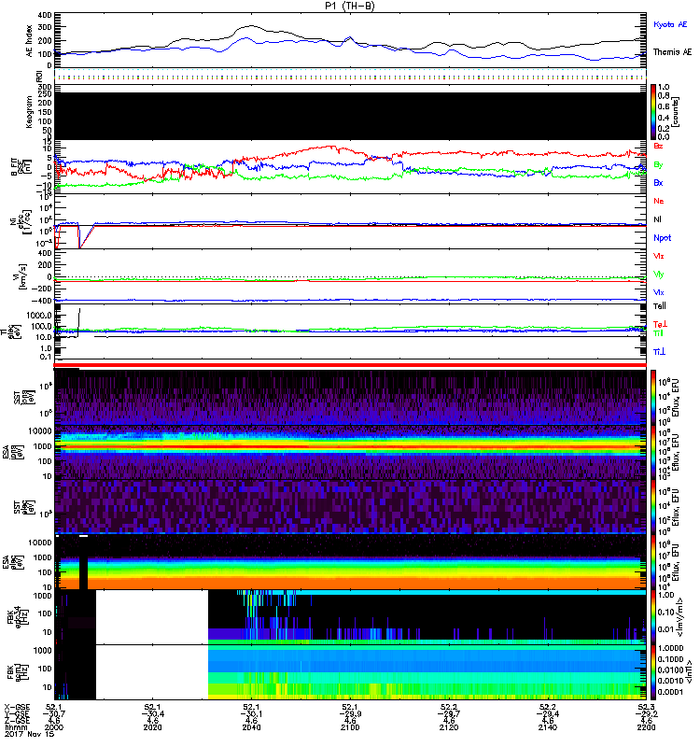Click the "<|mV/m|>" colorbar unit label

click(x=680, y=617)
